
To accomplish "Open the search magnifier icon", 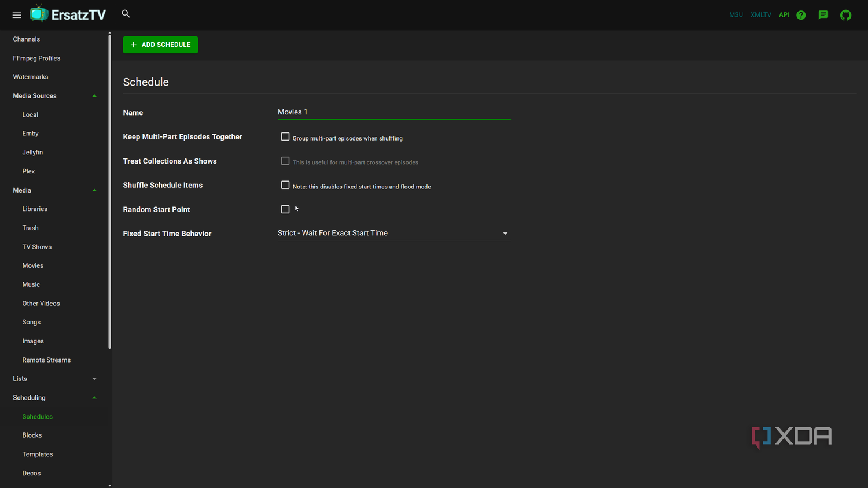I will (x=126, y=14).
